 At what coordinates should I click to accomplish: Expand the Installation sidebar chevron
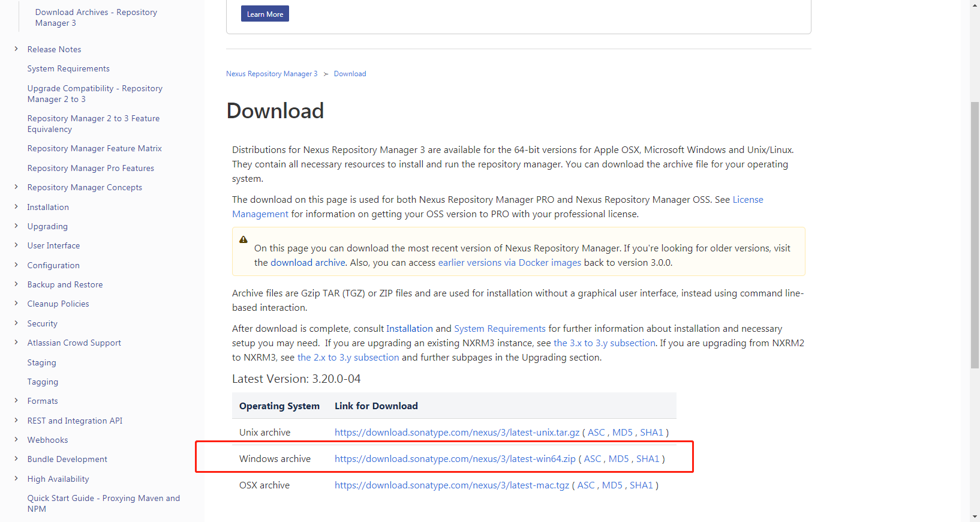(16, 207)
